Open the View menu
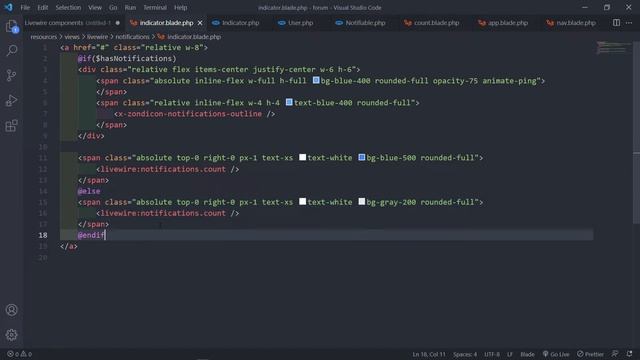This screenshot has width=640, height=360. click(95, 7)
